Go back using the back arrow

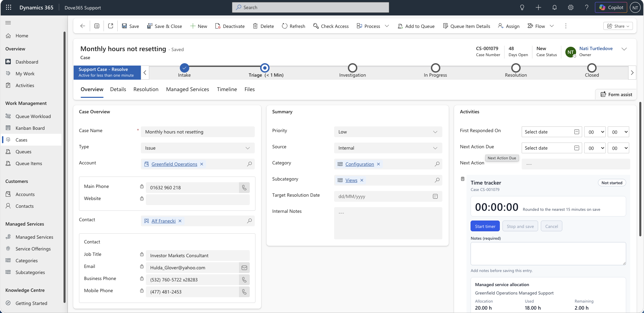click(x=83, y=26)
